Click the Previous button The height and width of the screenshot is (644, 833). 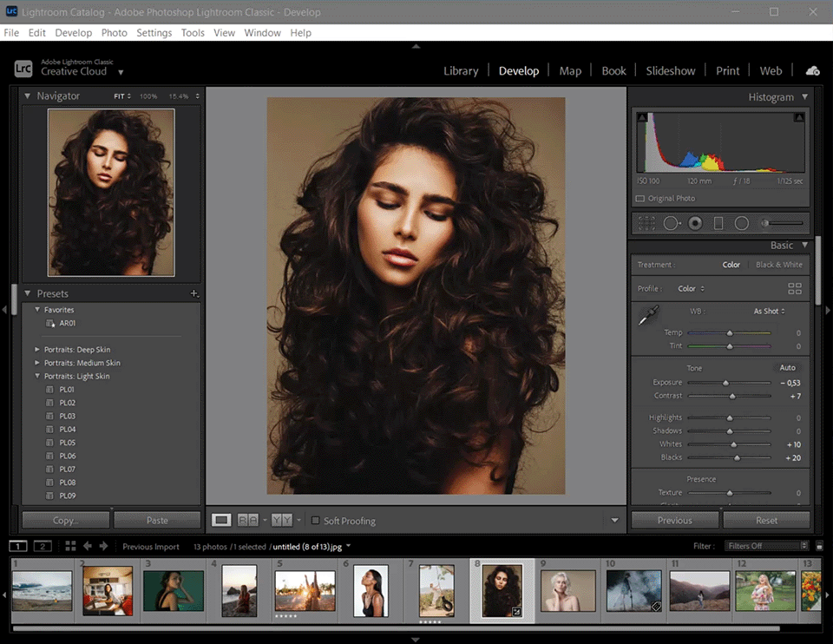(x=675, y=520)
